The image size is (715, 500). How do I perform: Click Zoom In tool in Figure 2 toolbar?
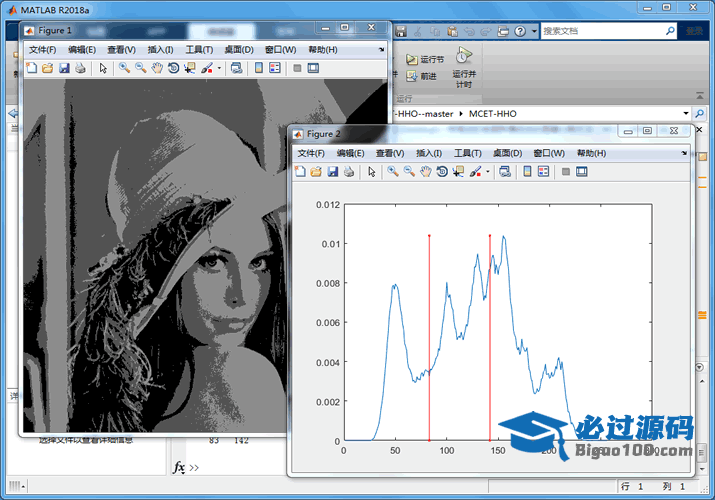click(393, 172)
